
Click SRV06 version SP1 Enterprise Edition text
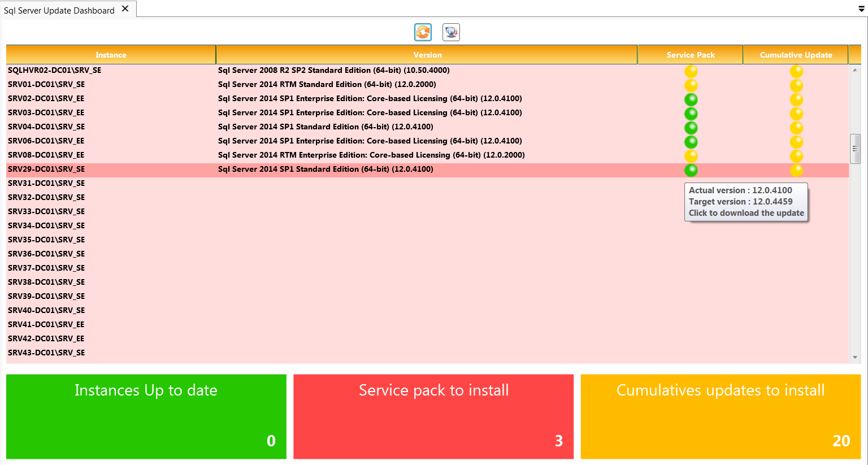tap(370, 141)
